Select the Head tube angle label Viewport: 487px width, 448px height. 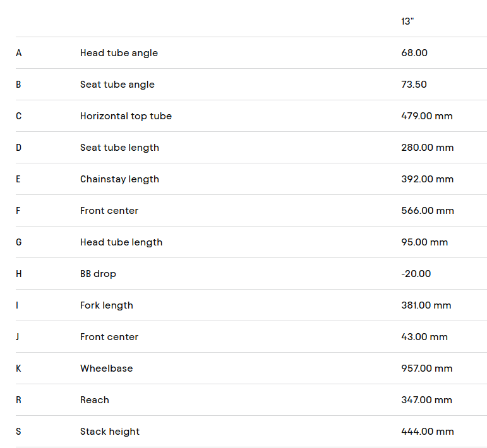(119, 53)
